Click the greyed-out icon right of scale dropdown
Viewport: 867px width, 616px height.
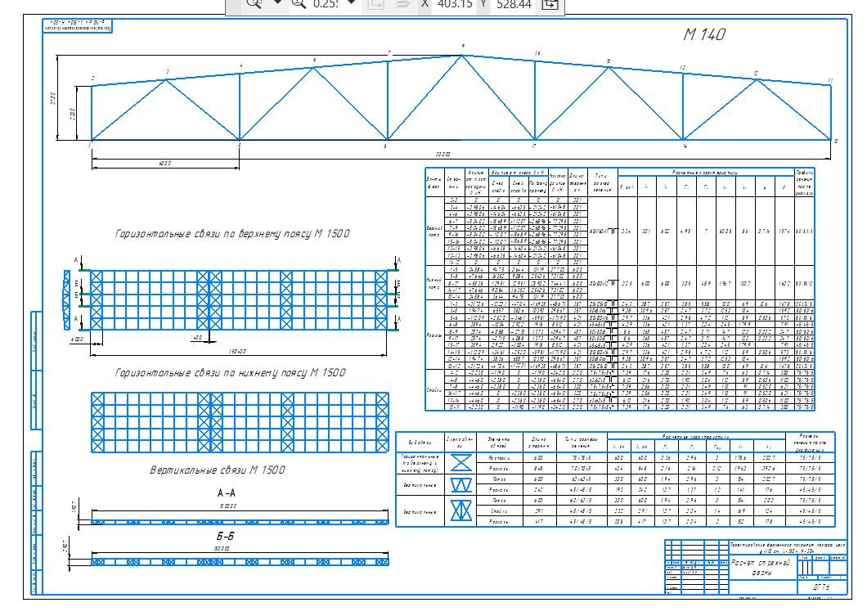pyautogui.click(x=375, y=4)
